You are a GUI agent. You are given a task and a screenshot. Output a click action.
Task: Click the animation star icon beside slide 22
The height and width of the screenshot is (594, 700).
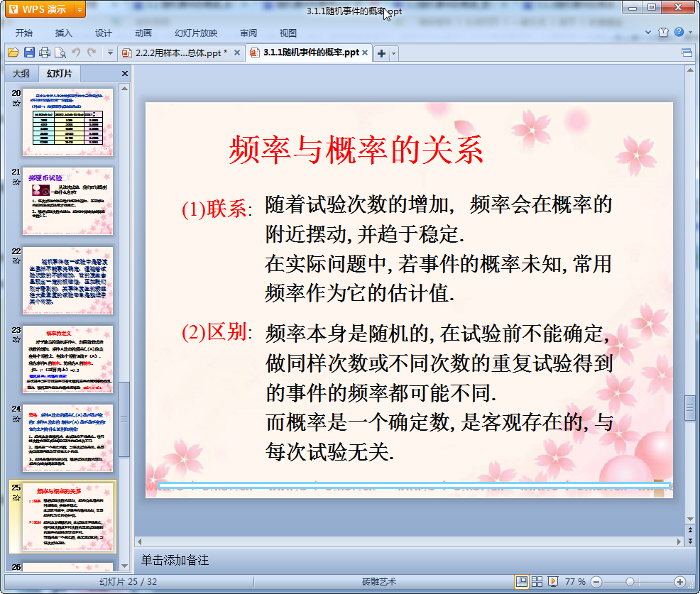16,261
